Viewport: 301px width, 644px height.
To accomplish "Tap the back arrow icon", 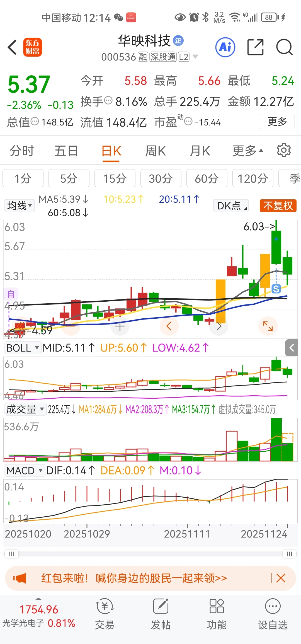I will 12,47.
